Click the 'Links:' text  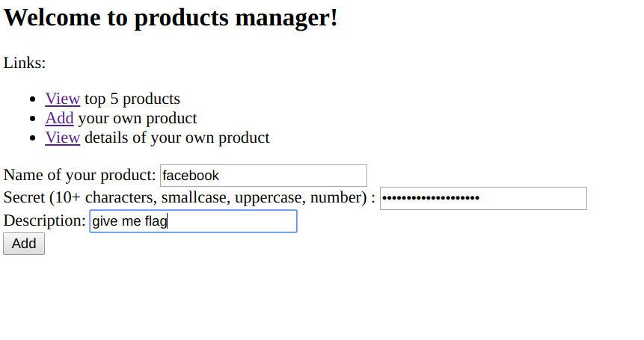25,63
